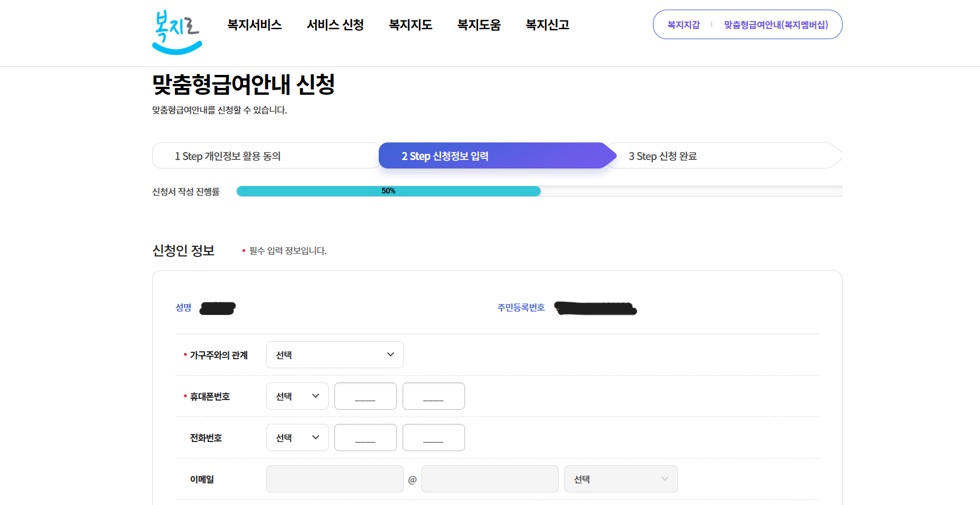Click the 성명 label
Screen dimensions: 980x505
[x=183, y=308]
